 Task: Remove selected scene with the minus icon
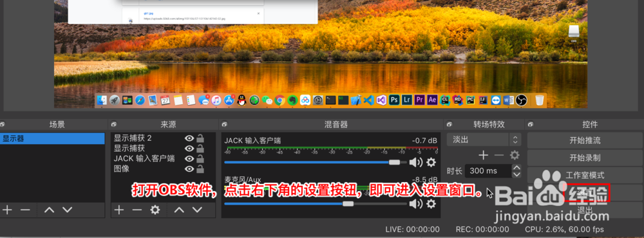(x=26, y=210)
